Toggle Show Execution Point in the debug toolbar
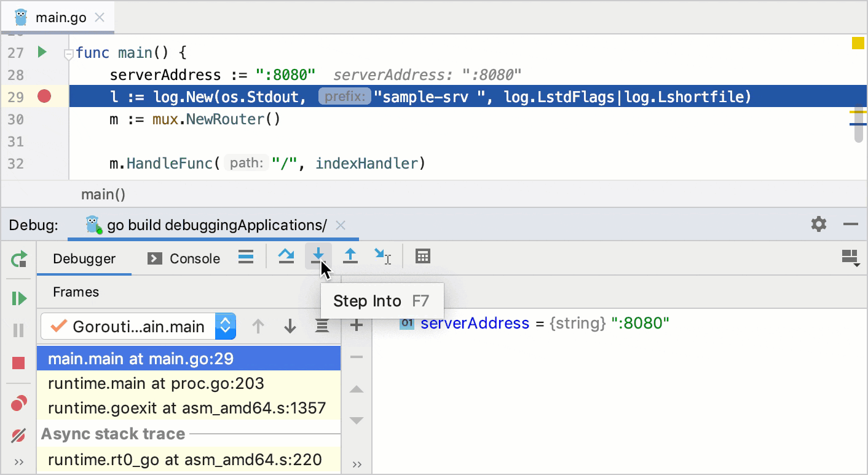Image resolution: width=868 pixels, height=475 pixels. coord(245,257)
